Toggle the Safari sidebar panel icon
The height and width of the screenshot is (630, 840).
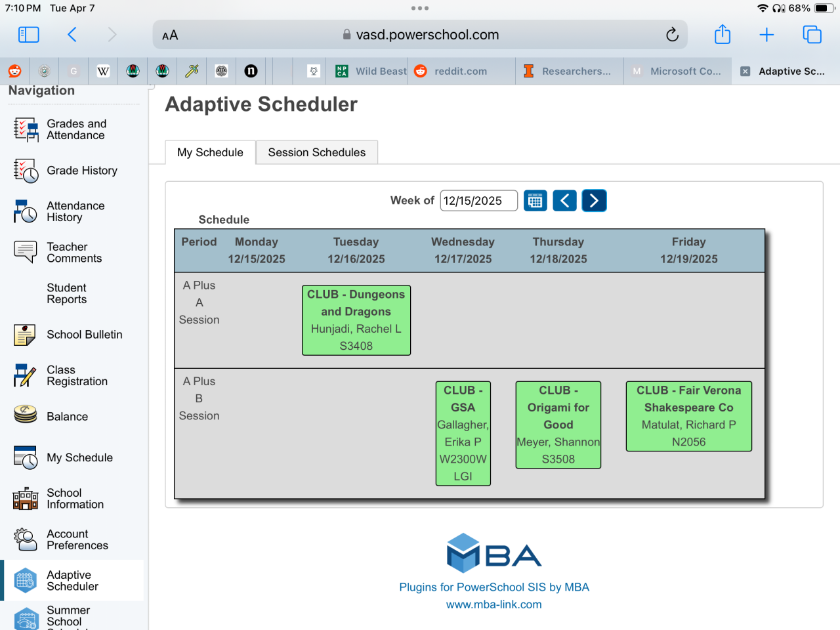coord(28,35)
